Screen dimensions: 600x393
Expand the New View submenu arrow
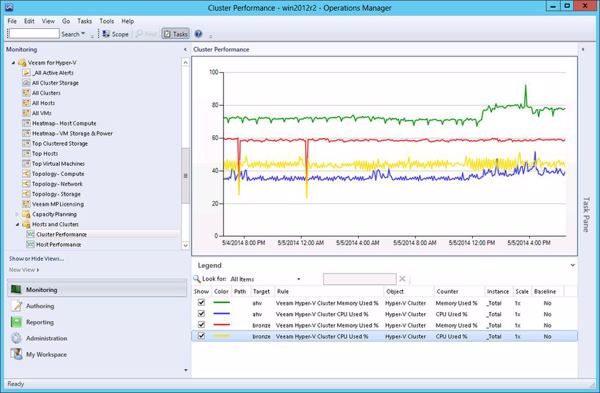(38, 270)
